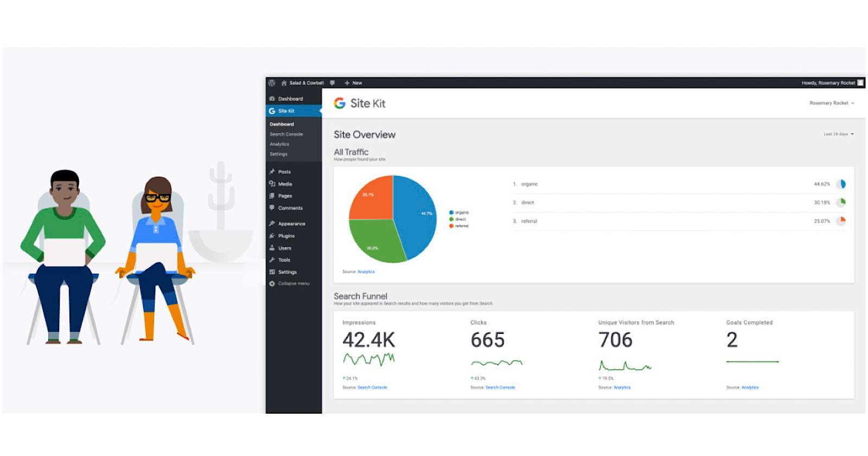Open the Last 28 days date range dropdown
868x456 pixels.
(x=839, y=134)
